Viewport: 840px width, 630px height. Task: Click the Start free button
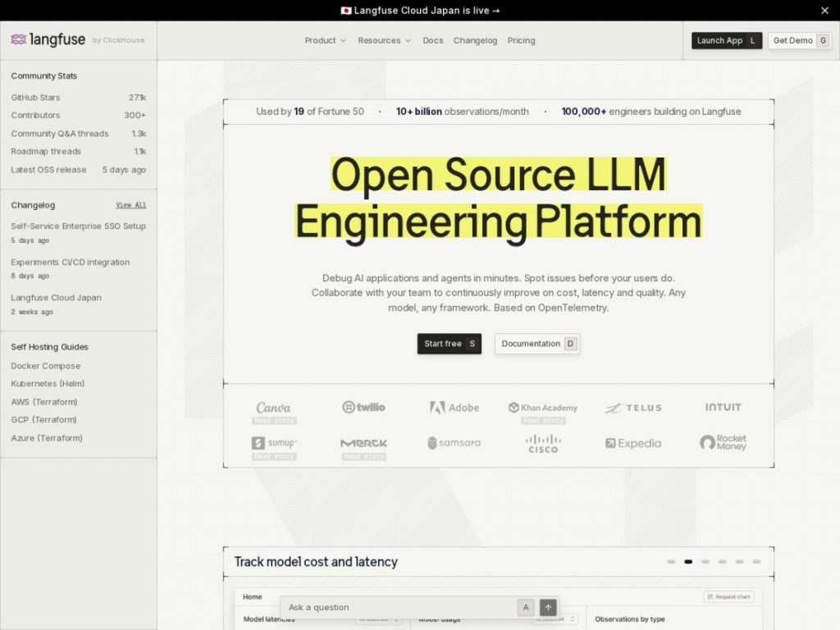click(450, 344)
